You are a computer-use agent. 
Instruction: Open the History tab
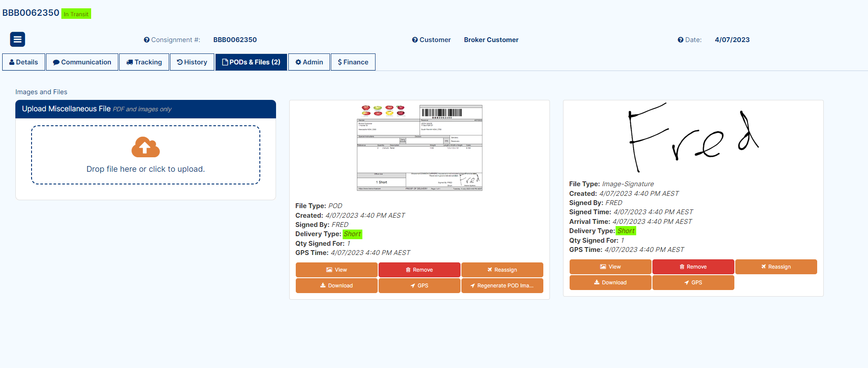(192, 62)
